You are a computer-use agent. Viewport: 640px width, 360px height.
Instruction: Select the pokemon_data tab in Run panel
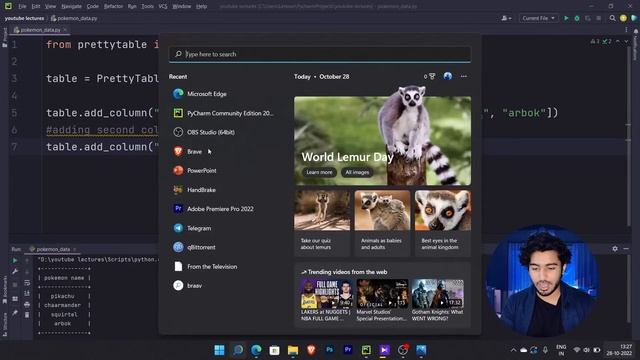[x=53, y=249]
